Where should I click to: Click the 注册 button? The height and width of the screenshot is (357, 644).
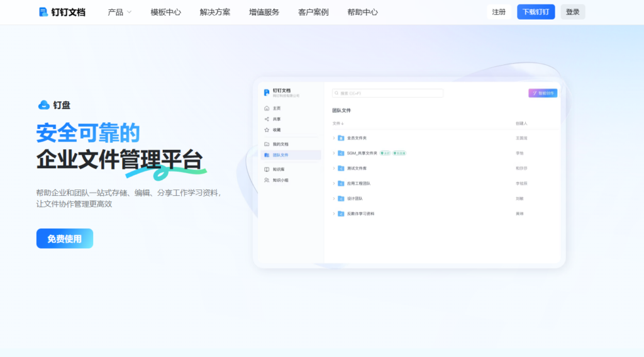pyautogui.click(x=499, y=12)
